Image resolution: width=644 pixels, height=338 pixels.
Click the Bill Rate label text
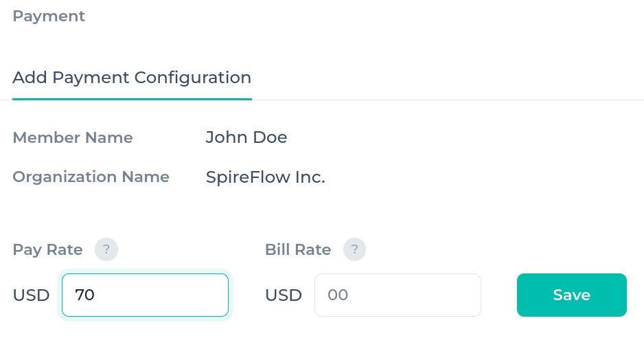(298, 249)
